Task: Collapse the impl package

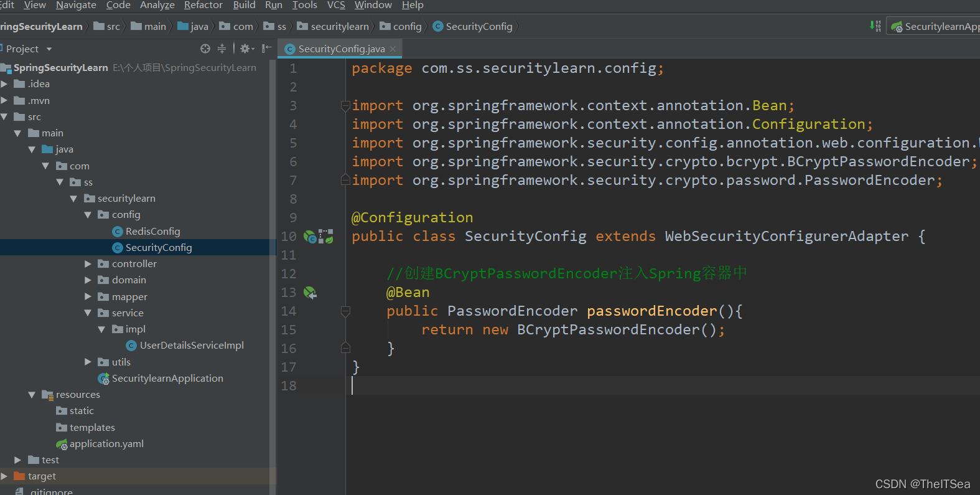Action: 101,329
